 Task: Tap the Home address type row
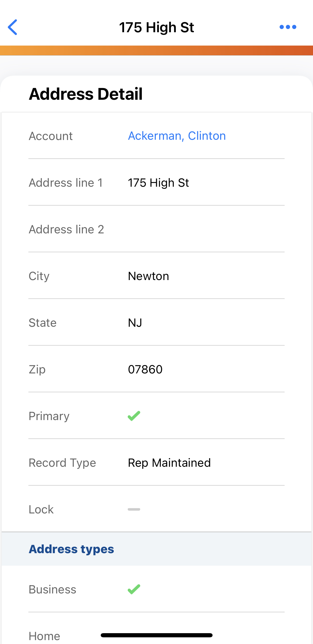click(x=45, y=636)
